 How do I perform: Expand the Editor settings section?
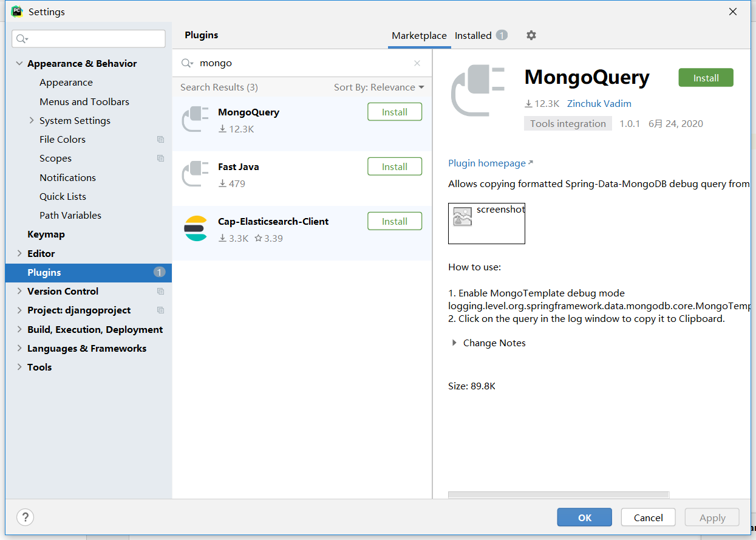[19, 254]
